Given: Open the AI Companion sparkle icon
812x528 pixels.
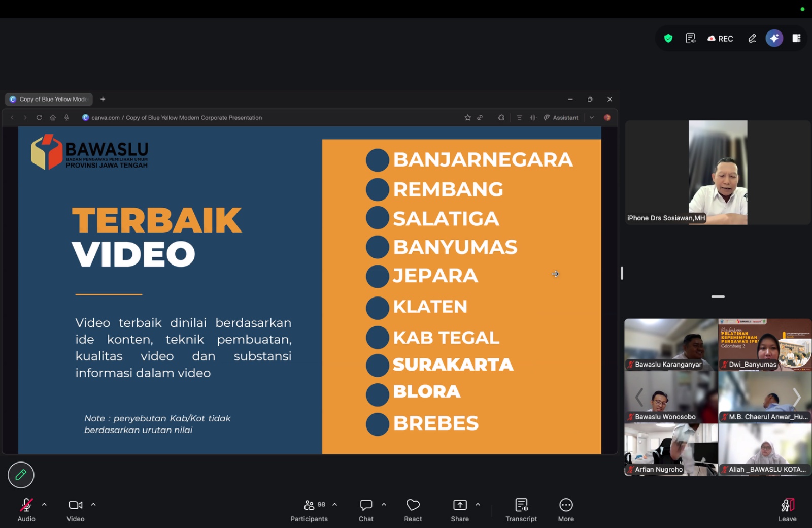Looking at the screenshot, I should click(774, 38).
